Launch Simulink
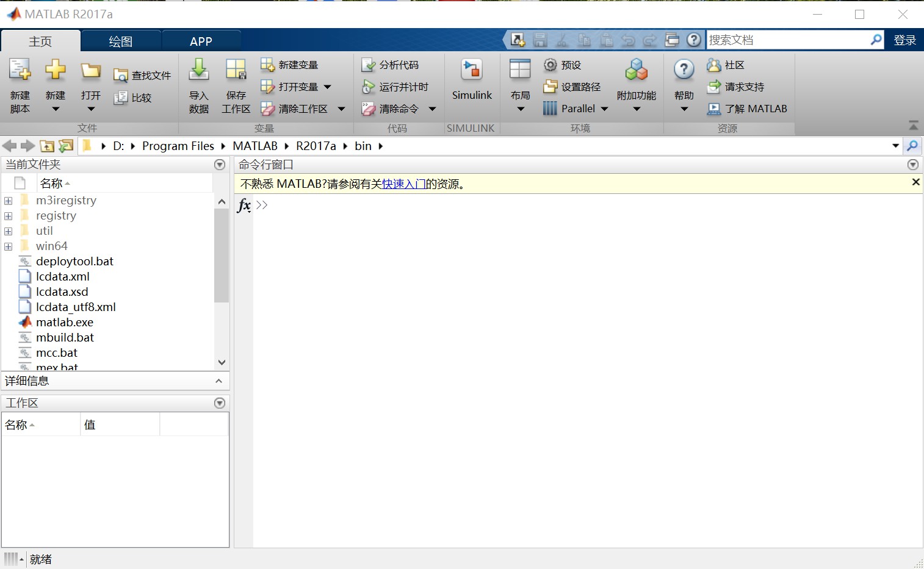 (472, 79)
